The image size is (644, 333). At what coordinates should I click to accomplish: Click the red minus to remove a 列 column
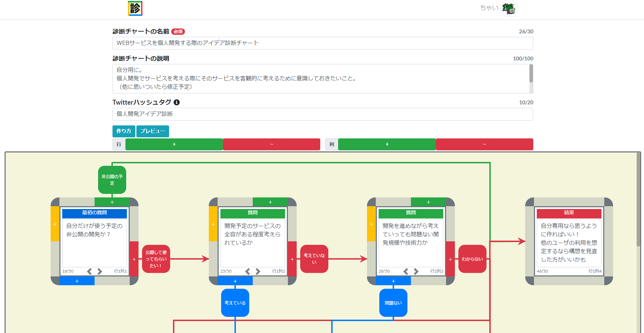[484, 144]
